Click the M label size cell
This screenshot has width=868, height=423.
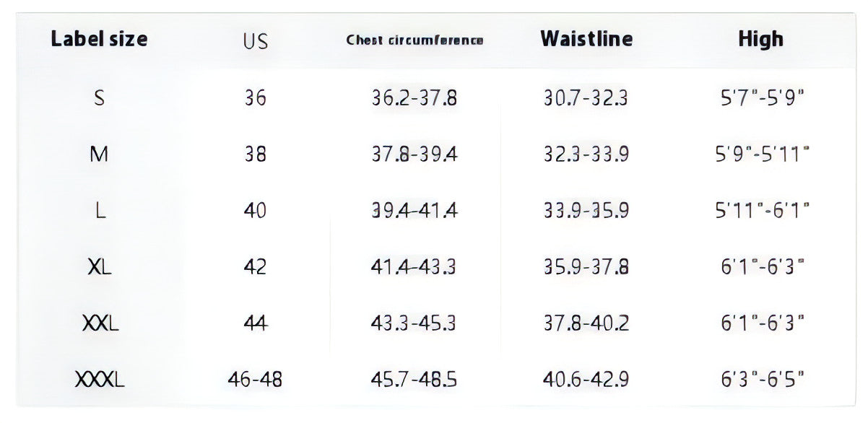click(x=99, y=154)
